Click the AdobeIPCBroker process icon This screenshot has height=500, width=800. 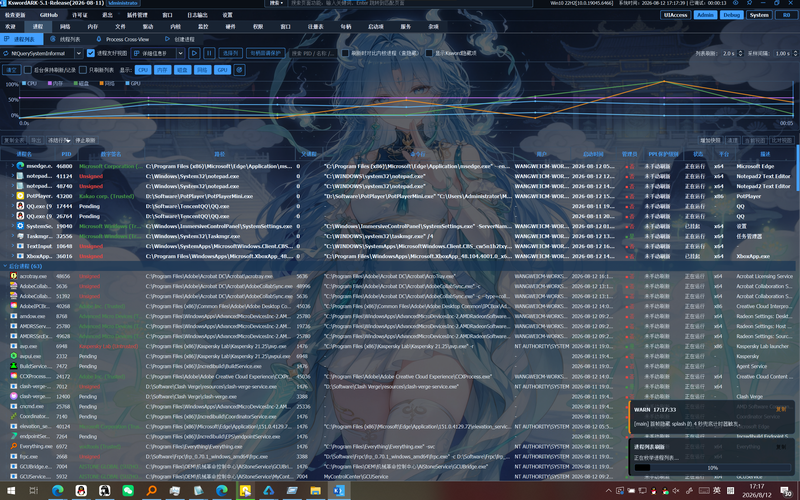click(14, 306)
